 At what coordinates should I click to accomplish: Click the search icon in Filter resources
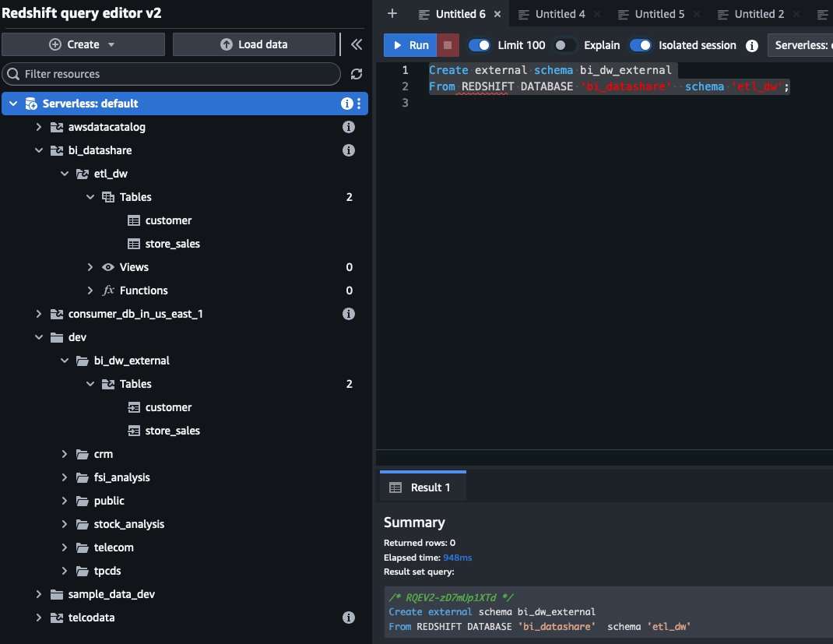click(x=14, y=74)
